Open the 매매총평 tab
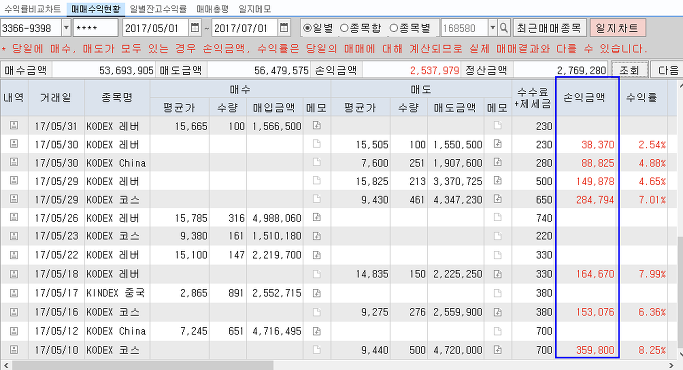This screenshot has height=370, width=683. pos(212,9)
